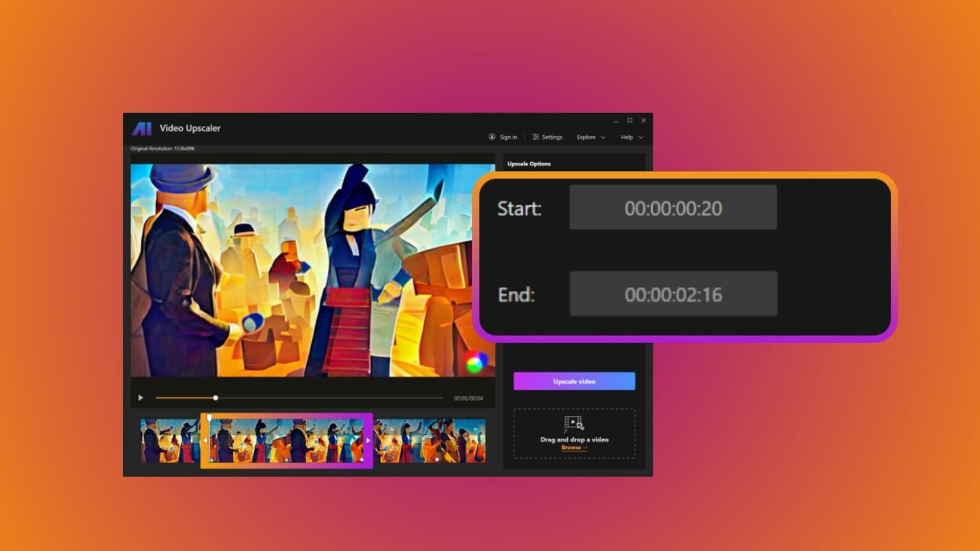Open the Explore menu
The width and height of the screenshot is (980, 551).
click(586, 137)
